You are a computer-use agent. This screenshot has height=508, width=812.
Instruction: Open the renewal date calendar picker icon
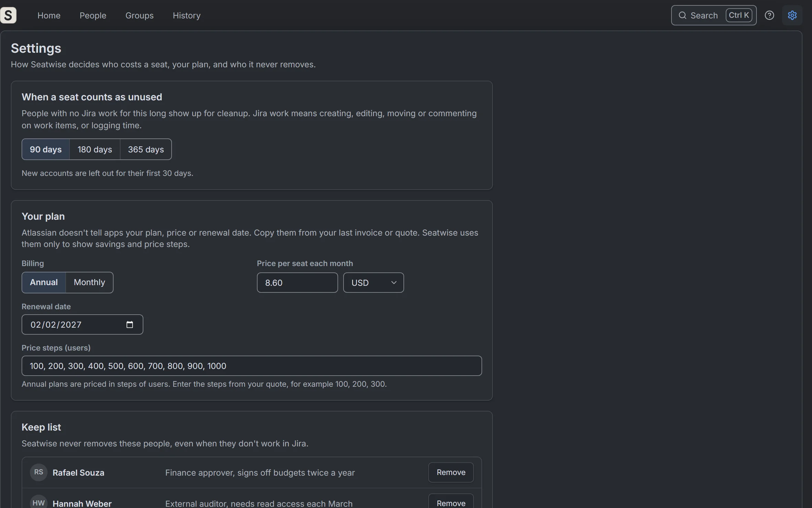click(x=129, y=324)
